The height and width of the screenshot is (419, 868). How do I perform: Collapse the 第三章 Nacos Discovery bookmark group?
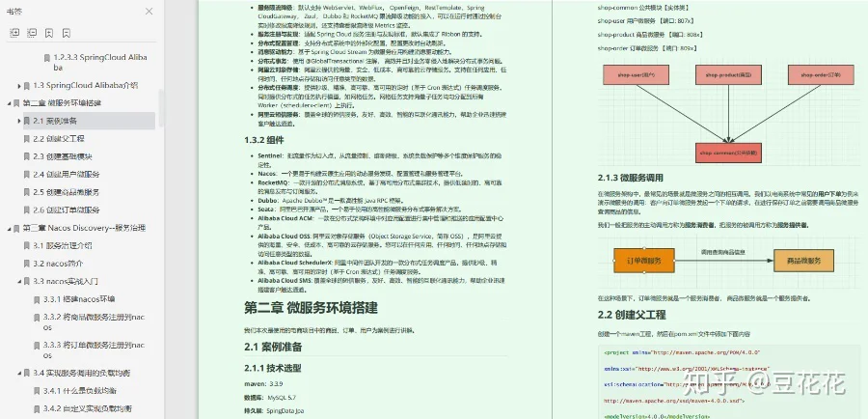tap(9, 228)
